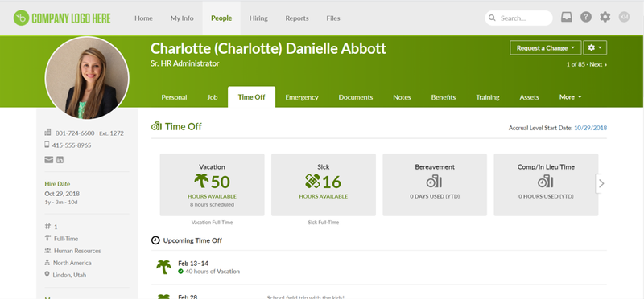This screenshot has height=299, width=644.
Task: Switch to the Training tab
Action: tap(488, 97)
